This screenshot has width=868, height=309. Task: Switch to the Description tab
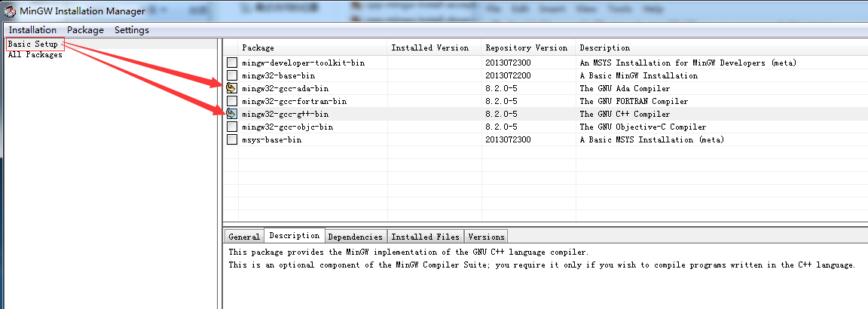(x=295, y=235)
